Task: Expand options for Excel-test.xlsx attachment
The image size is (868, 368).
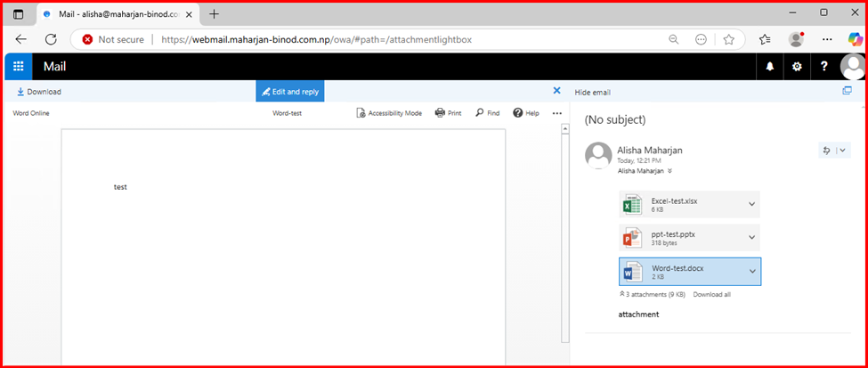Action: (x=751, y=204)
